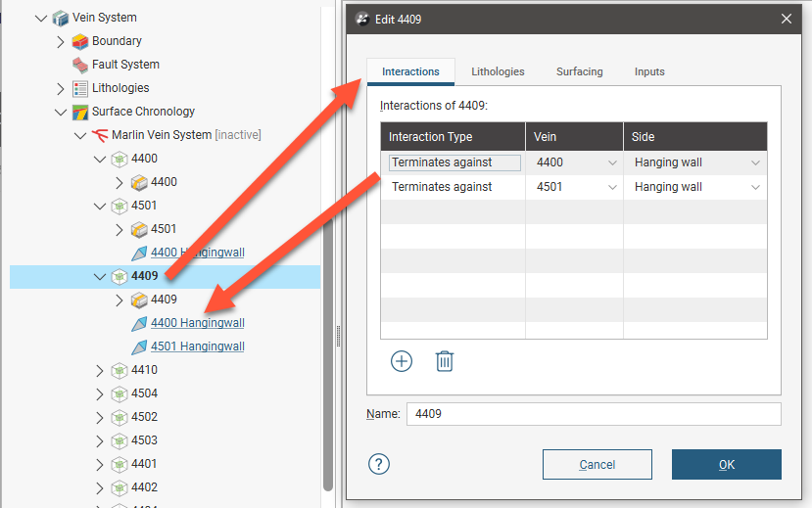This screenshot has height=508, width=812.
Task: Click the Fault System icon
Action: point(80,65)
